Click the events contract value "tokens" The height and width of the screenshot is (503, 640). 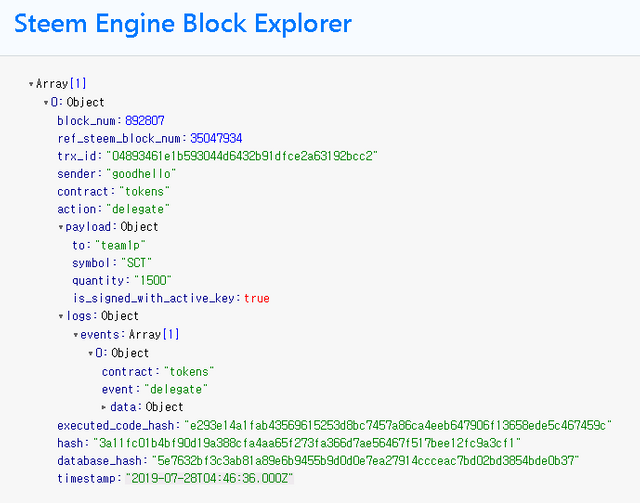click(189, 372)
